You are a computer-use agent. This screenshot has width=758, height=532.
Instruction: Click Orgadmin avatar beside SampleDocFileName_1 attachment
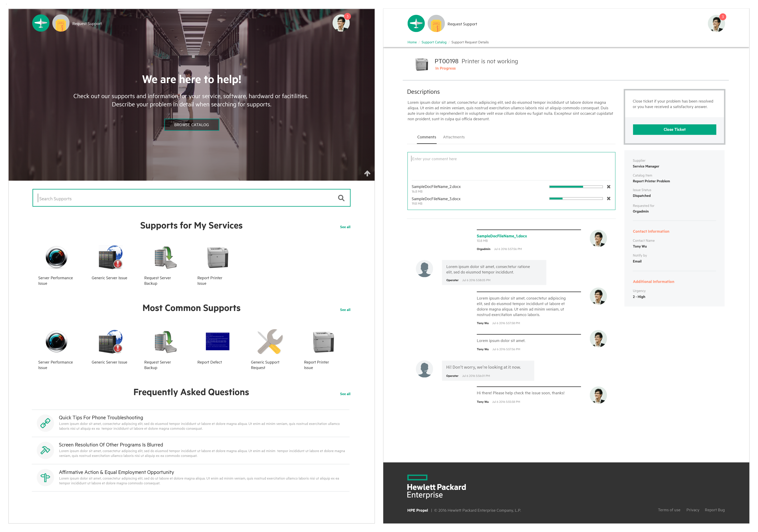point(598,238)
